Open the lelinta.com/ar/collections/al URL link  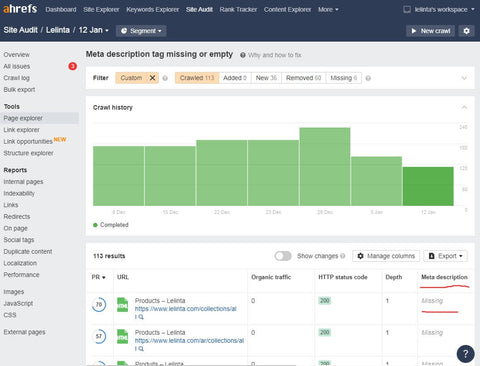click(189, 340)
